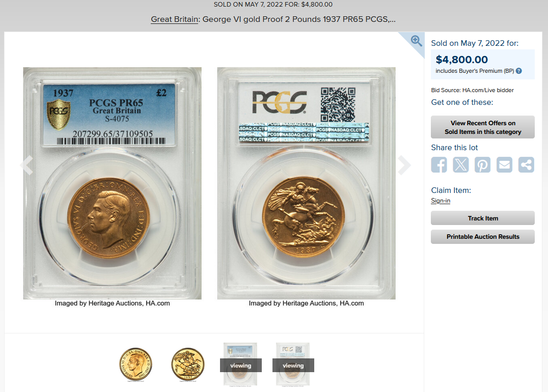The height and width of the screenshot is (392, 548).
Task: Click the Buyer's Premium help icon
Action: (x=519, y=71)
